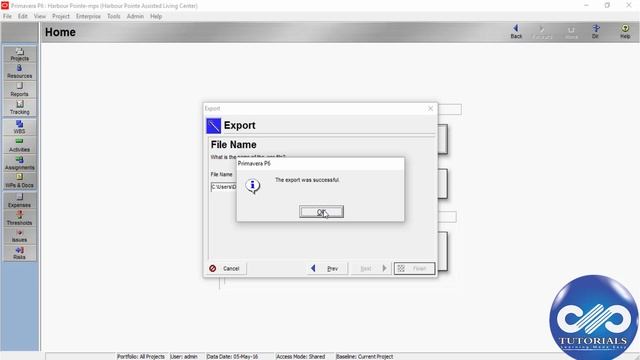The height and width of the screenshot is (360, 640).
Task: Open the File menu
Action: click(x=7, y=16)
